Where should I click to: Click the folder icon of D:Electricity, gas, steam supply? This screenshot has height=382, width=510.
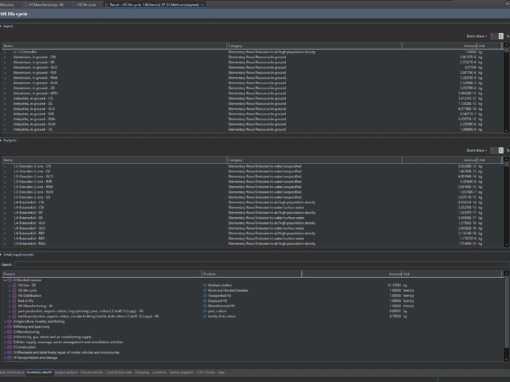click(10, 337)
